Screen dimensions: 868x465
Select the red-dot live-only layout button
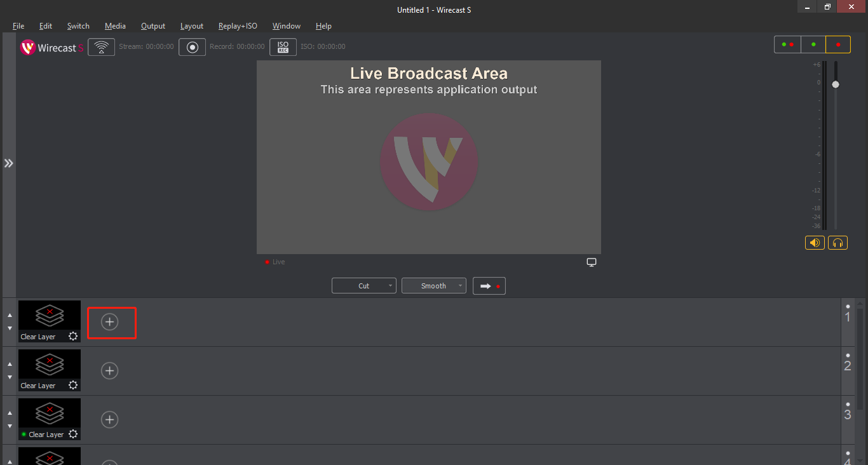click(838, 44)
